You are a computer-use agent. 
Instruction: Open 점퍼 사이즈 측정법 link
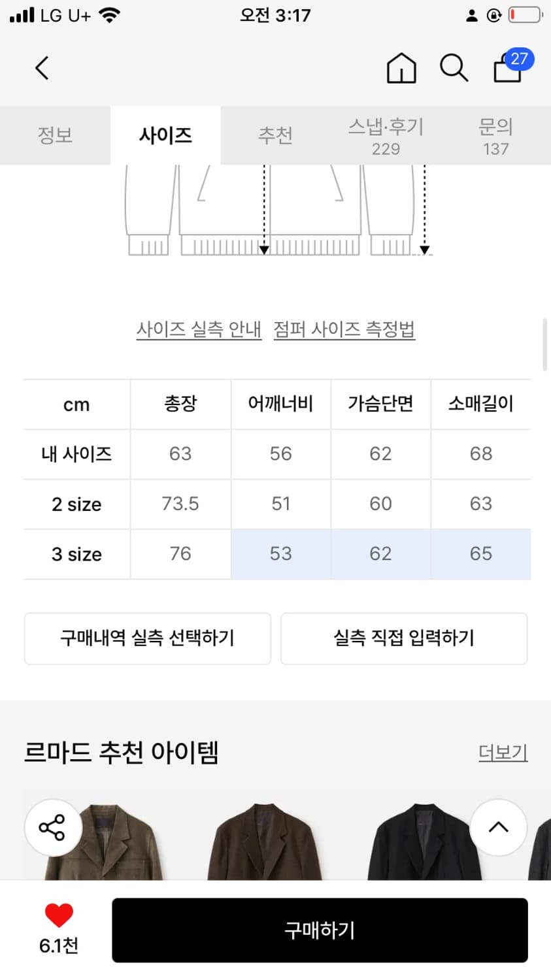tap(344, 329)
